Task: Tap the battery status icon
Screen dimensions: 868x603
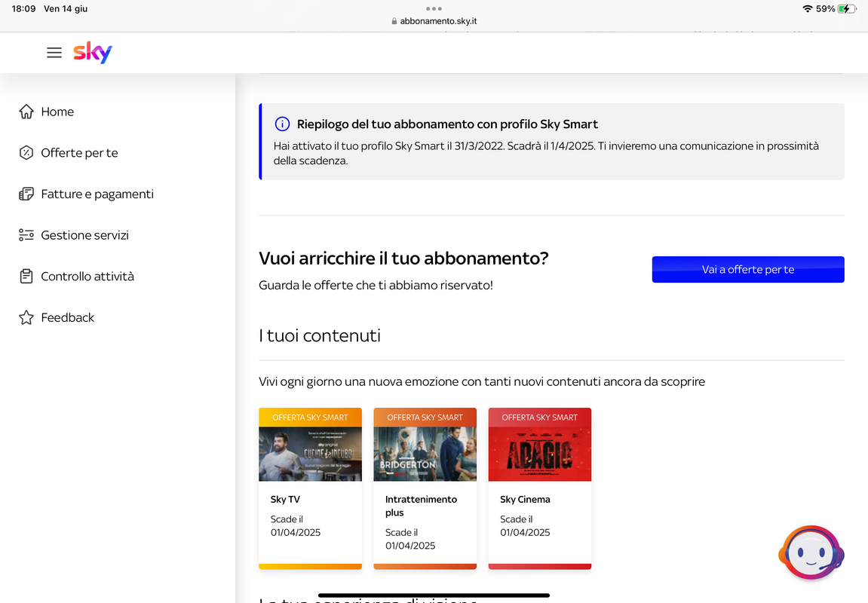Action: [x=847, y=9]
